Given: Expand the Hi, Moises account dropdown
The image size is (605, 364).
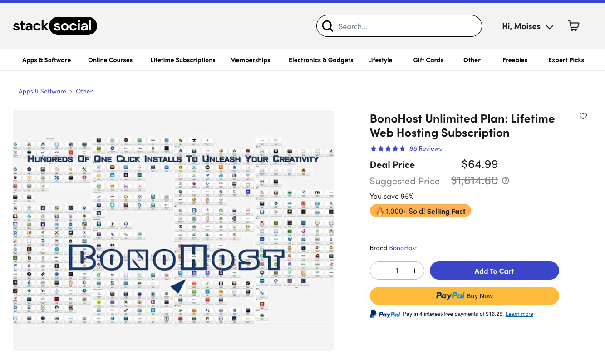Looking at the screenshot, I should pyautogui.click(x=527, y=26).
